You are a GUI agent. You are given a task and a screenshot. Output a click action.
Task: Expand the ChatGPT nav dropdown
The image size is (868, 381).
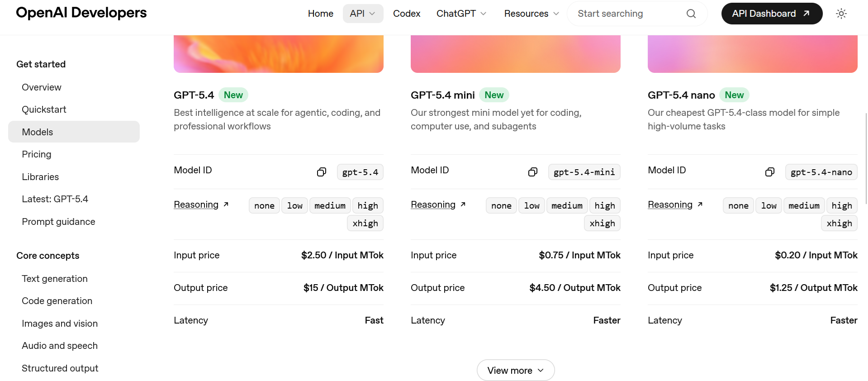(461, 14)
